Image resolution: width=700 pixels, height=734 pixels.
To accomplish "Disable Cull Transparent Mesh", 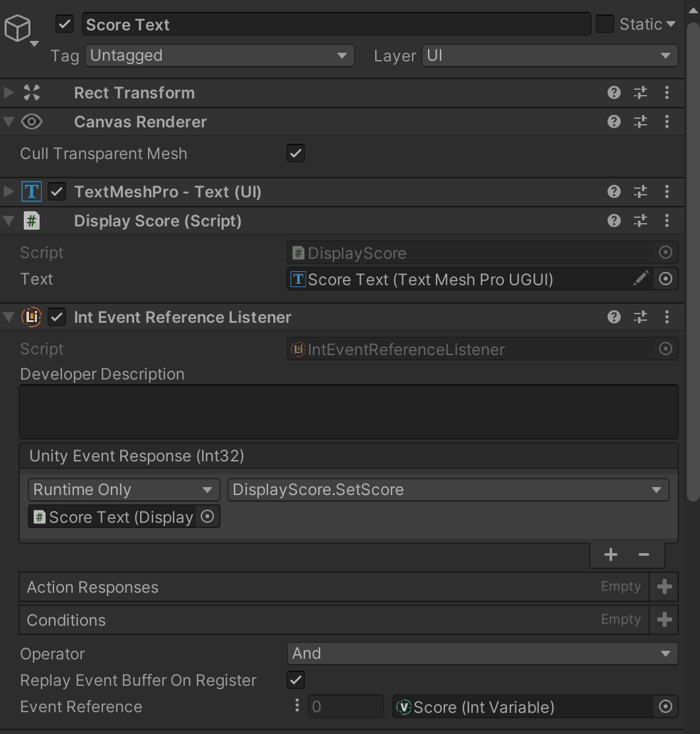I will 295,153.
